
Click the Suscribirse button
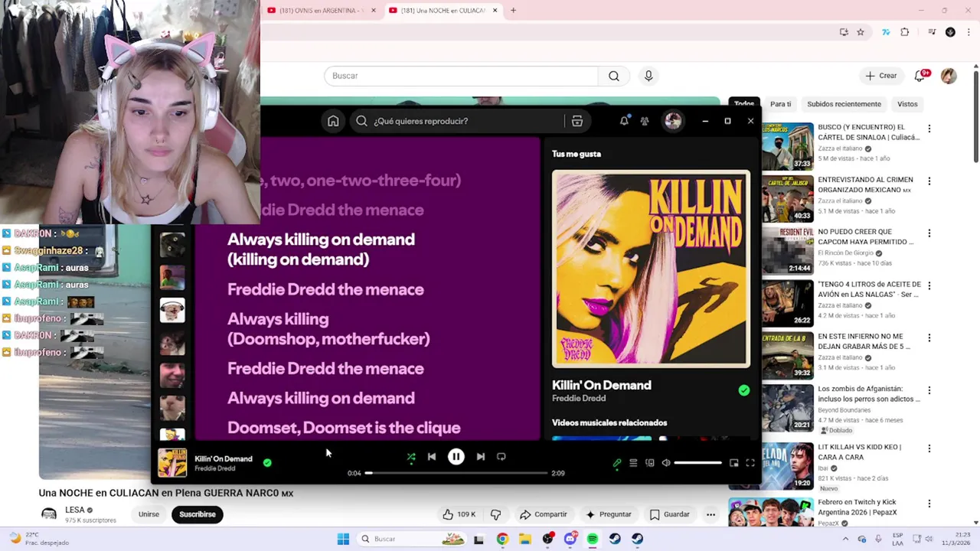(x=198, y=514)
